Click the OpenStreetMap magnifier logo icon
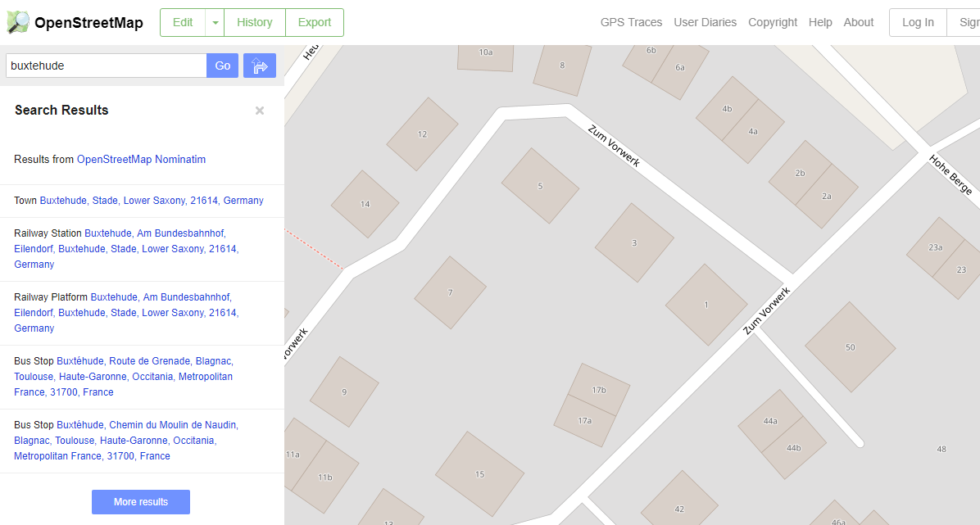 click(18, 22)
